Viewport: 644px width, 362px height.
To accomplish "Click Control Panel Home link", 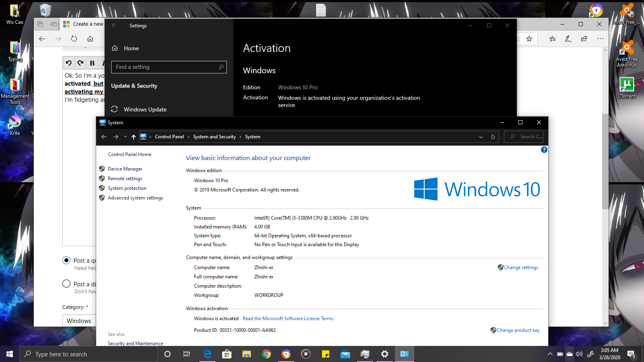I will click(130, 154).
